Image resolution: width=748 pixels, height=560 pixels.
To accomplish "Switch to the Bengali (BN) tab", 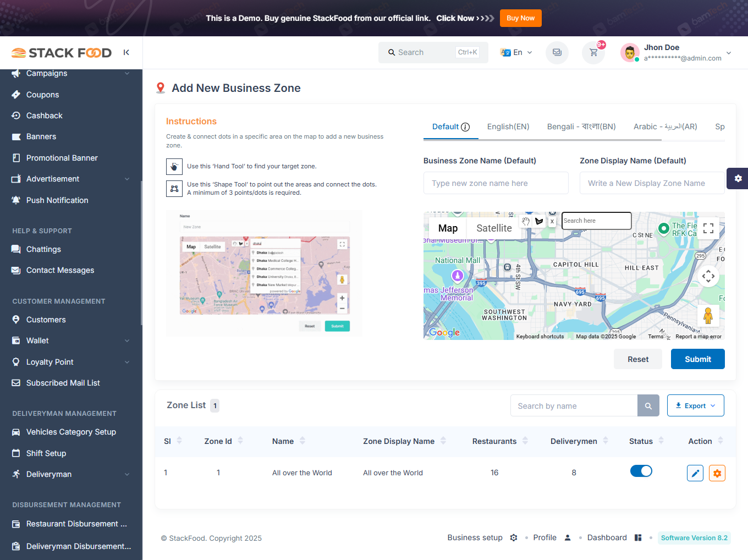I will click(x=581, y=127).
